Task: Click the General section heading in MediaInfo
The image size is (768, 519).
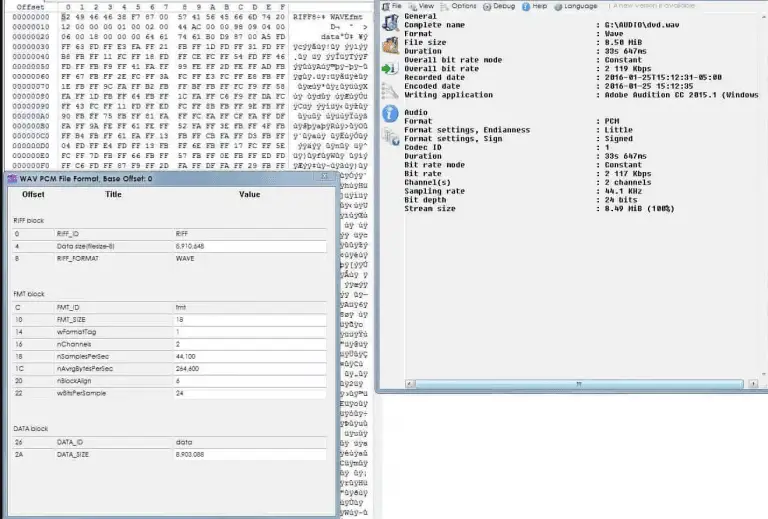Action: tap(420, 16)
